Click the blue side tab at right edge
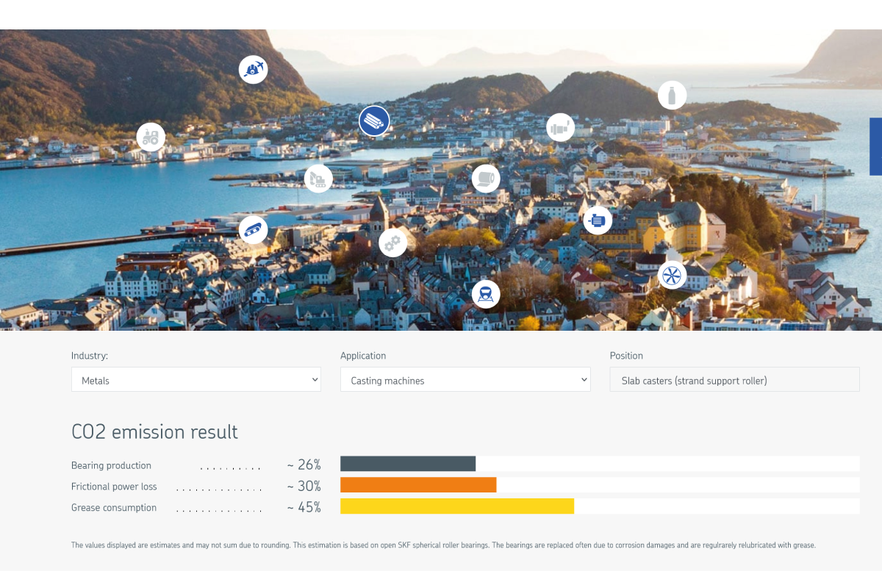The image size is (882, 588). (875, 146)
